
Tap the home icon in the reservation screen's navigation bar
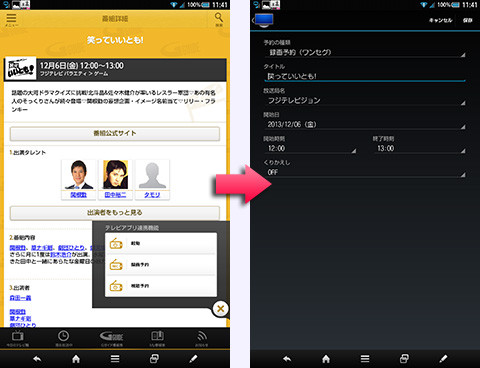click(326, 359)
